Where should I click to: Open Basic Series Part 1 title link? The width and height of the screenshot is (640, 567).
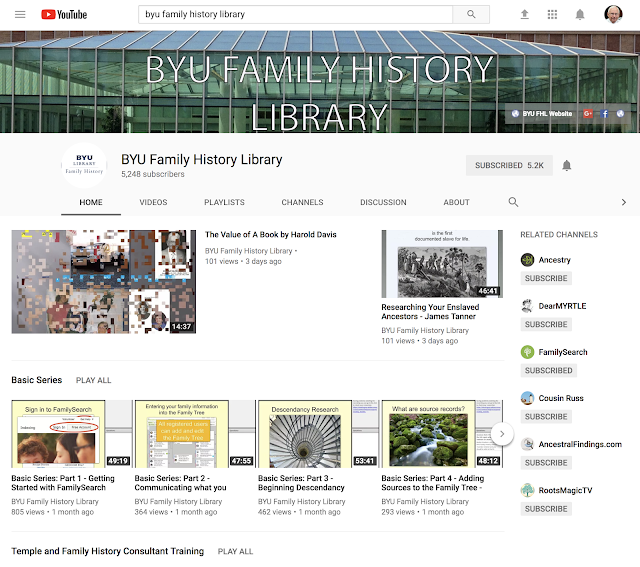pyautogui.click(x=63, y=483)
